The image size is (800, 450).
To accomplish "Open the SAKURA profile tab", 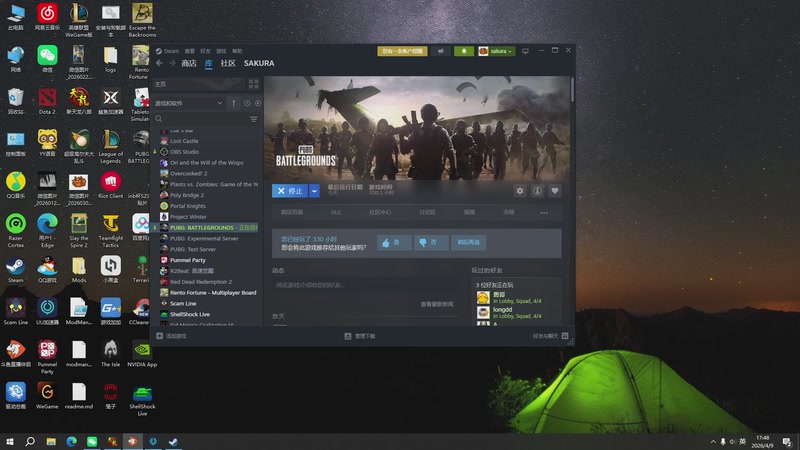I will (259, 63).
